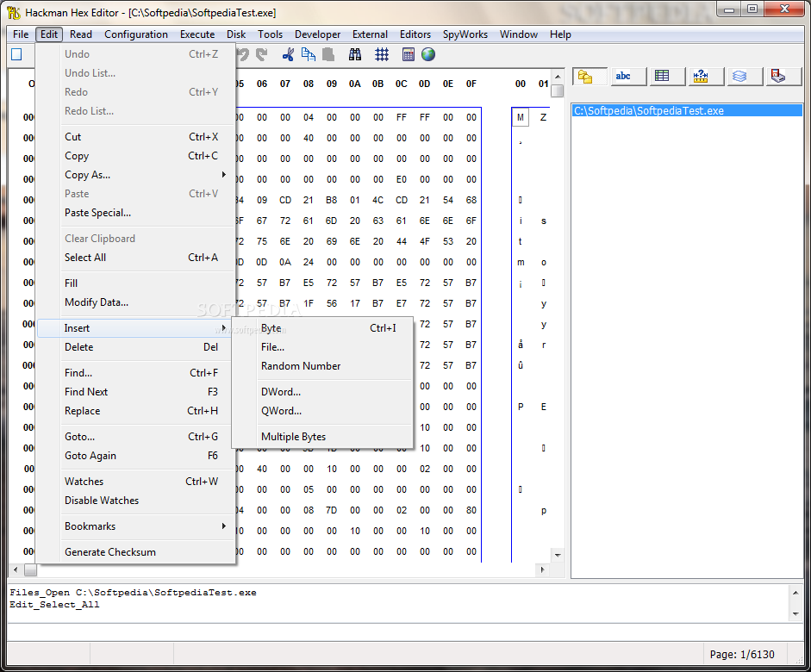Choose Delete menu entry

136,347
